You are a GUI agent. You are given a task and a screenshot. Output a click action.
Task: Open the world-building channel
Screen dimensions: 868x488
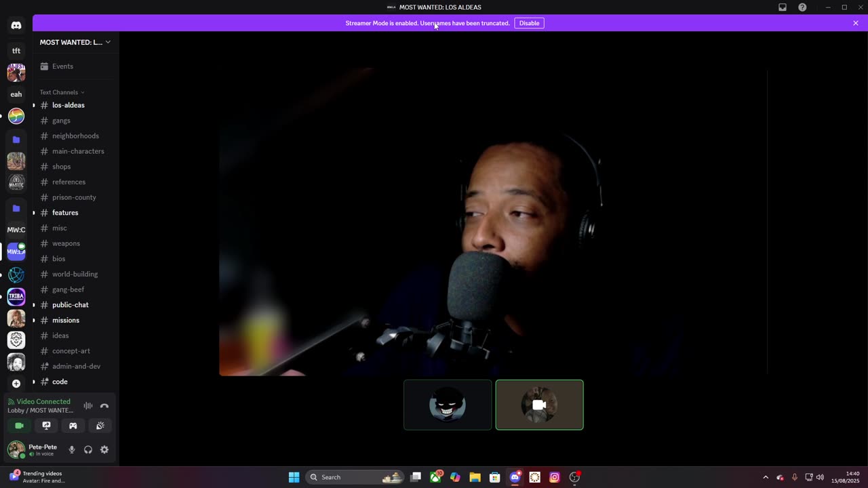click(x=75, y=274)
